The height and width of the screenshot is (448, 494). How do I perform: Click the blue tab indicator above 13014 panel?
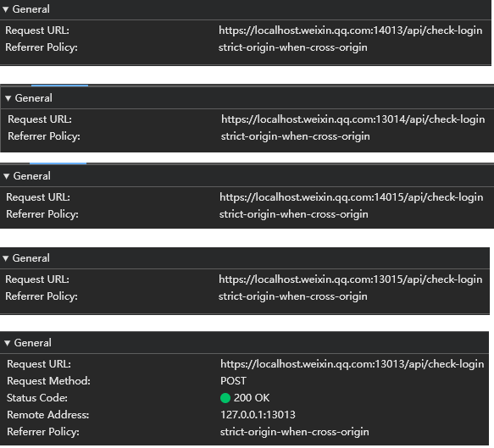click(x=59, y=85)
